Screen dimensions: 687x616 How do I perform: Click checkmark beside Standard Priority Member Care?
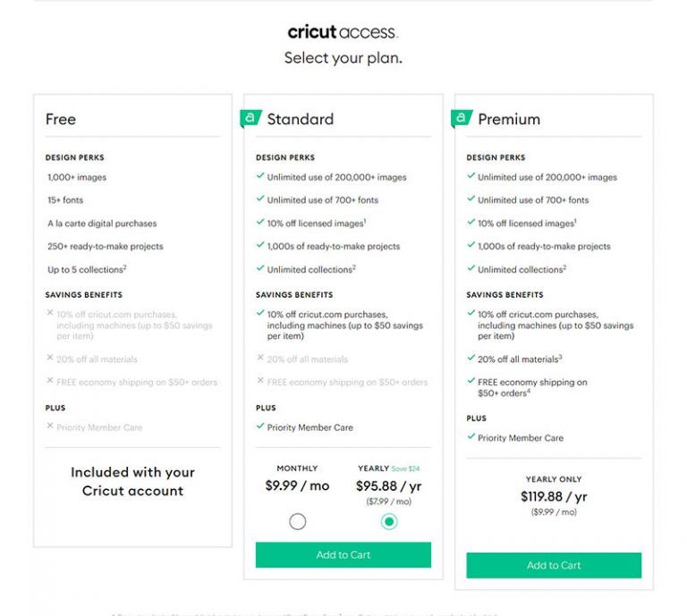tap(259, 426)
